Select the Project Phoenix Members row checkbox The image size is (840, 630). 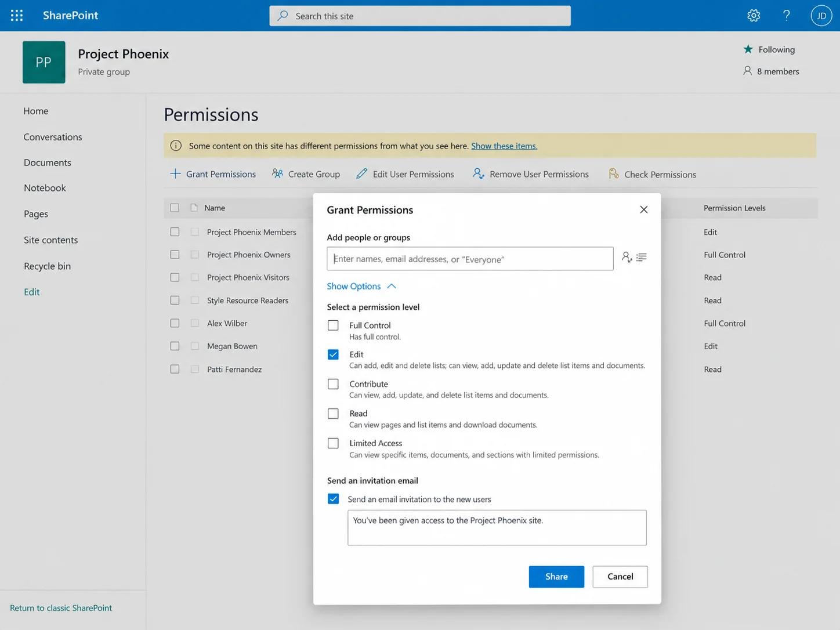(x=175, y=231)
